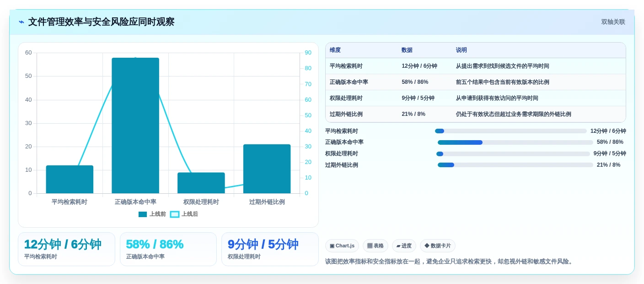Viewport: 644px width, 284px height.
Task: Click the 平均检索耗时 progress bar
Action: pos(511,131)
